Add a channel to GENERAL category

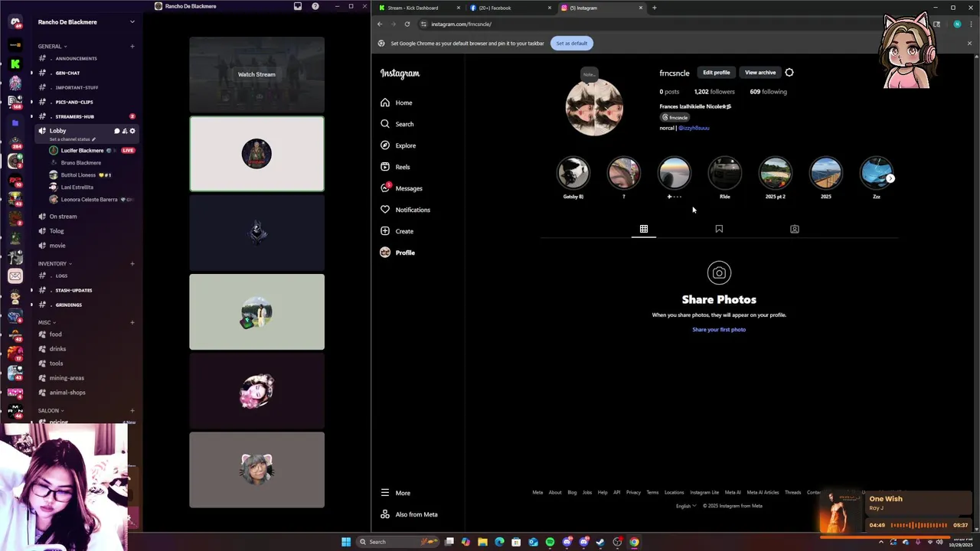[x=132, y=46]
